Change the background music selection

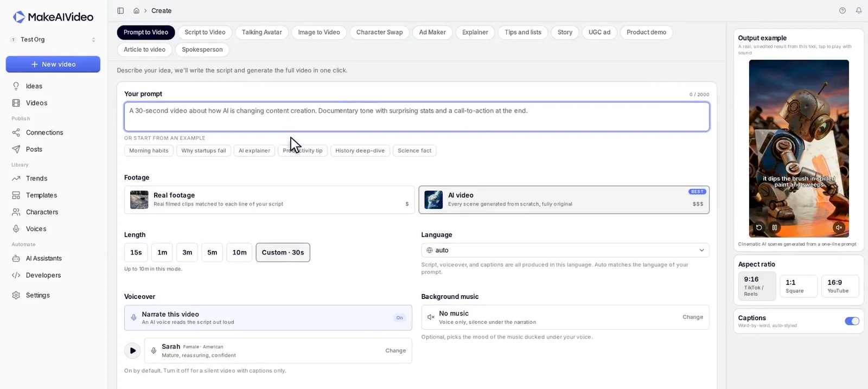[692, 317]
